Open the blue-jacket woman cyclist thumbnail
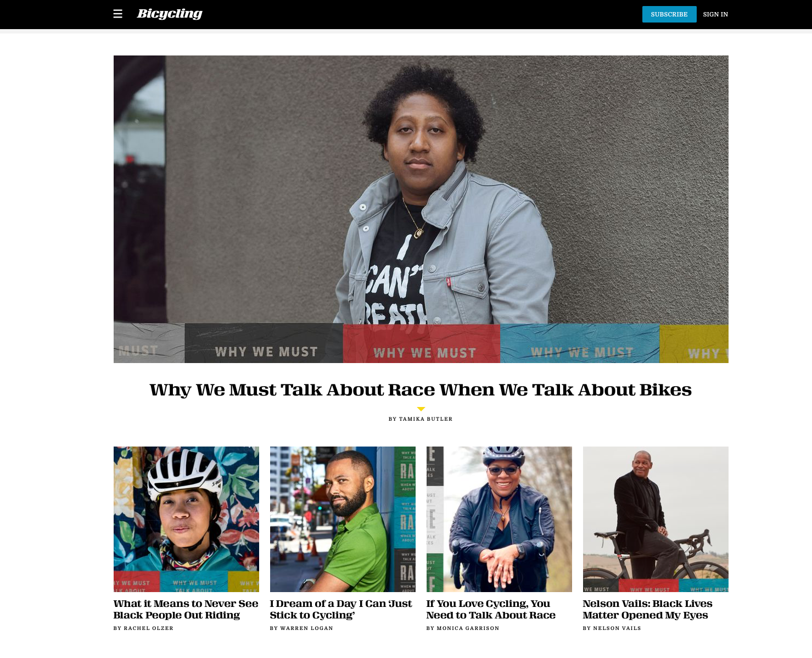The height and width of the screenshot is (658, 812). 499,519
